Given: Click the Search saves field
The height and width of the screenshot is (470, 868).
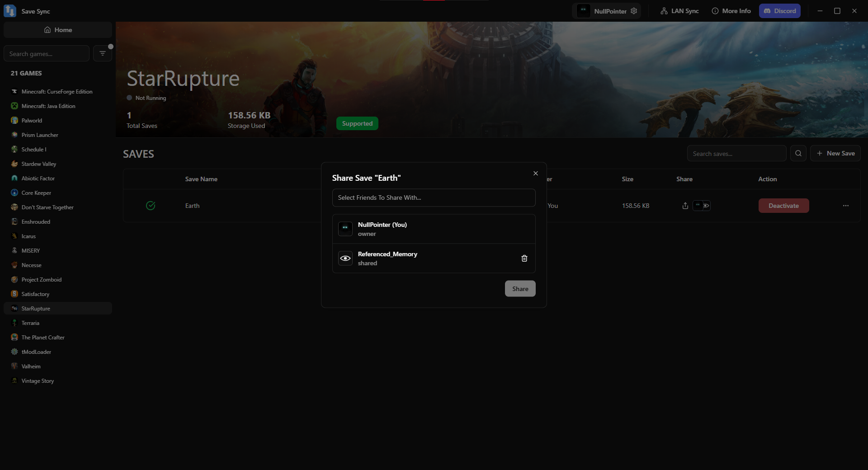Looking at the screenshot, I should click(x=737, y=154).
